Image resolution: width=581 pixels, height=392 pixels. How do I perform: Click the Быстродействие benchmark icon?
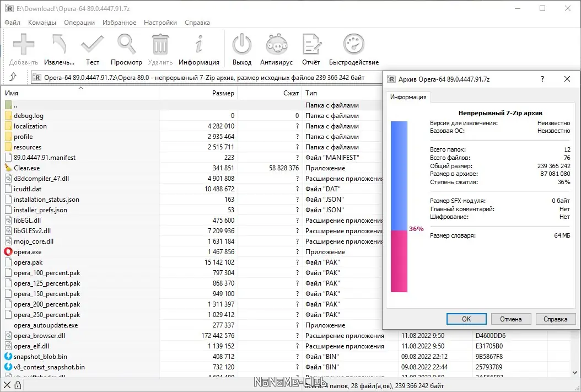click(x=354, y=45)
